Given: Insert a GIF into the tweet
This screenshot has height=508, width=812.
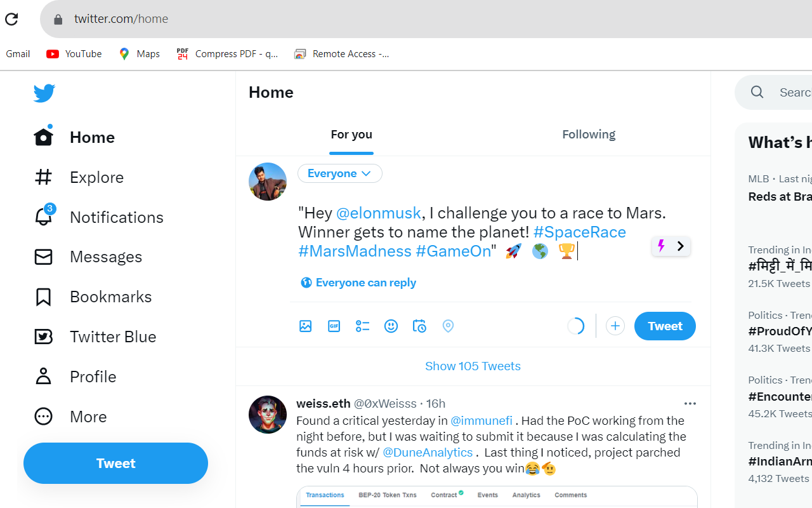Looking at the screenshot, I should 334,326.
